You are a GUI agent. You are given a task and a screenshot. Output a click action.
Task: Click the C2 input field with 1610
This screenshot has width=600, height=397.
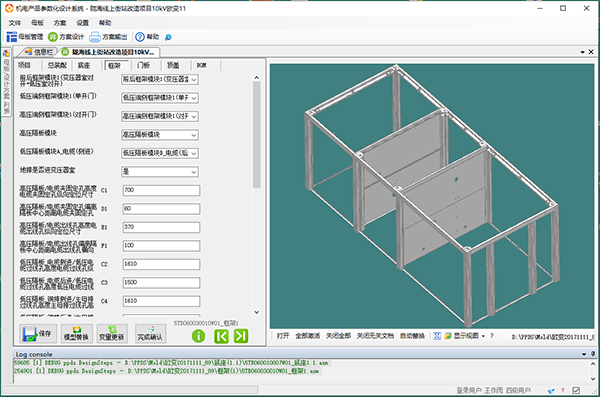tap(161, 264)
